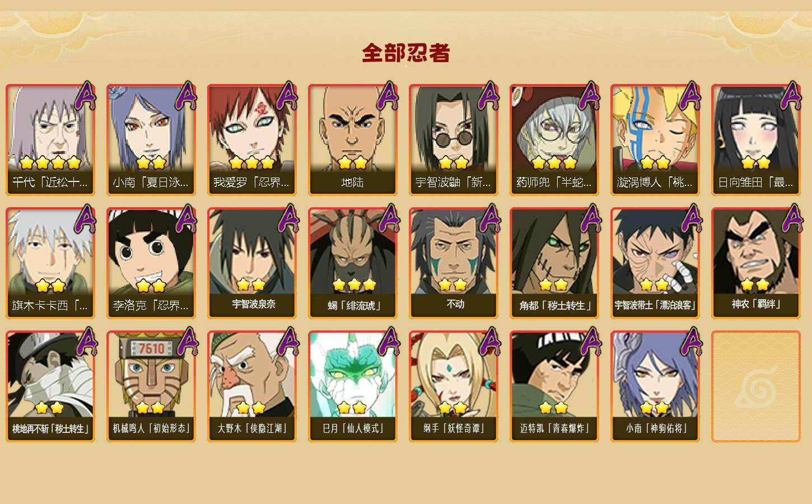Click the label 药师兜「半蛇...
The image size is (812, 504).
tap(553, 183)
